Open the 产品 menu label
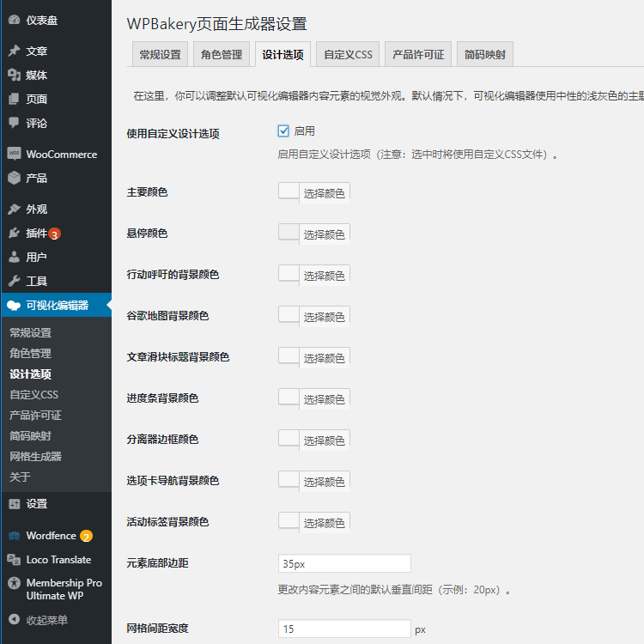 37,179
